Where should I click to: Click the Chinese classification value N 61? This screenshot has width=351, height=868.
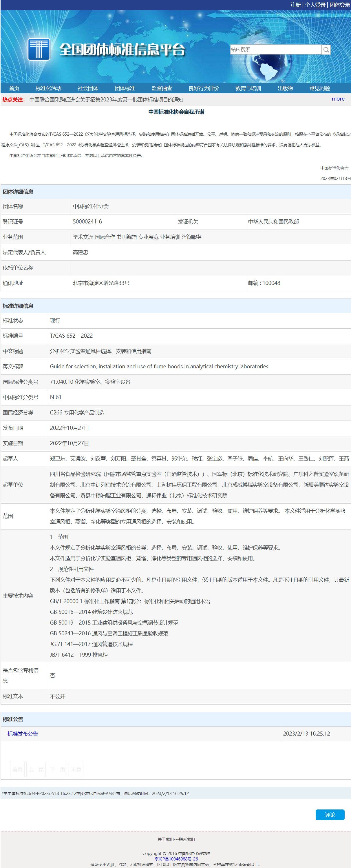(x=56, y=397)
